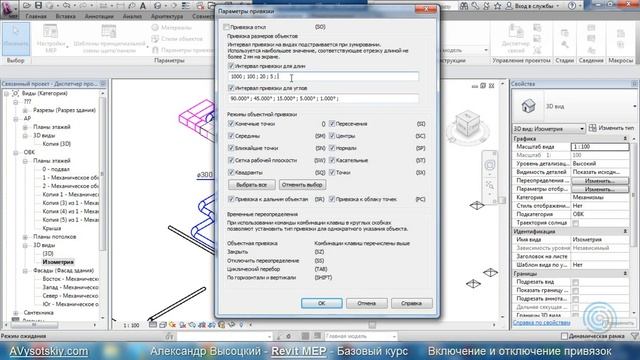640x360 pixels.
Task: Click the key tool icon in title bar
Action: click(475, 6)
